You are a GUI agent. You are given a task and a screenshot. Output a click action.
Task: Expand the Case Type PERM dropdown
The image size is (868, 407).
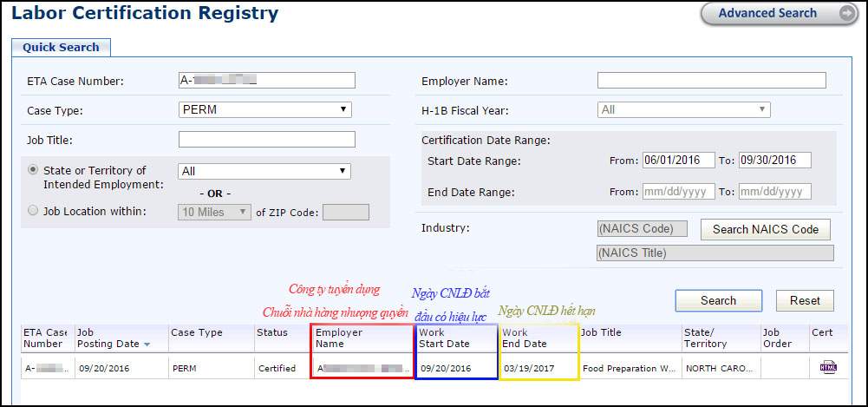264,109
